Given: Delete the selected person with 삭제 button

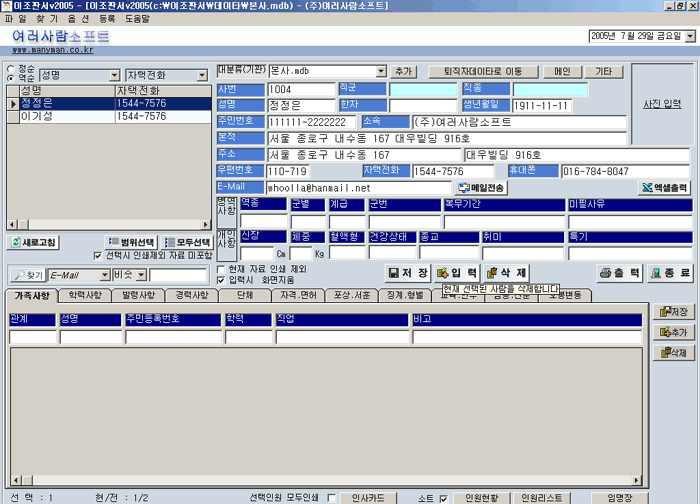Looking at the screenshot, I should point(506,272).
